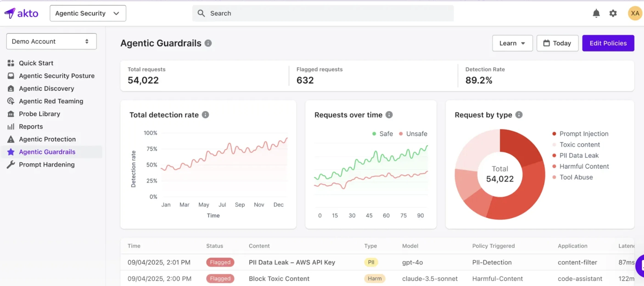
Task: Click the Total requests 54,022 value
Action: point(143,80)
